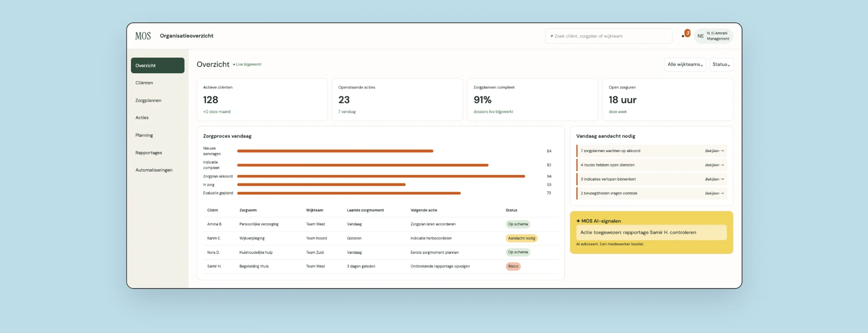Click Team Zuid cell

pos(315,252)
